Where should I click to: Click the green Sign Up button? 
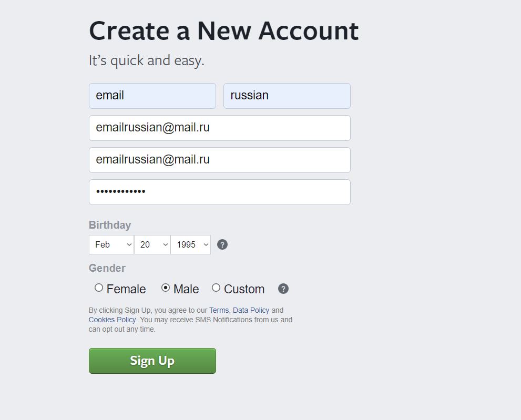(x=152, y=361)
